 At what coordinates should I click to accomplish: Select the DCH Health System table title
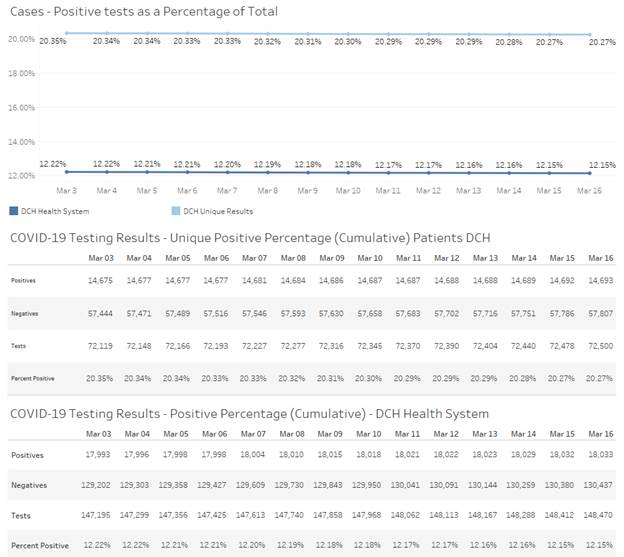(248, 413)
